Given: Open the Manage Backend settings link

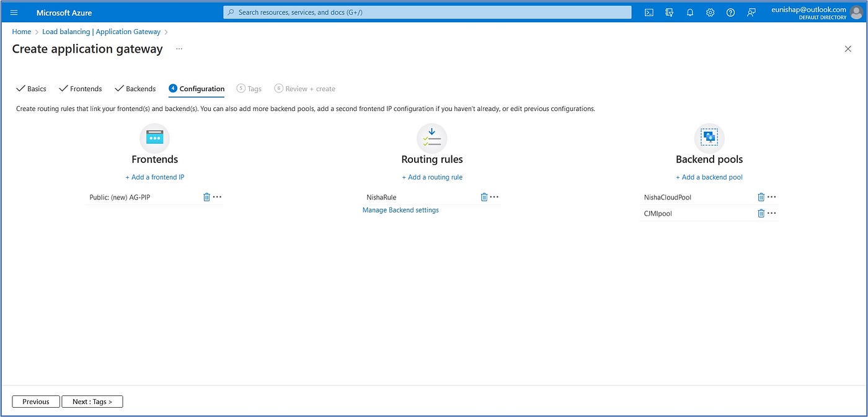Looking at the screenshot, I should (x=401, y=209).
